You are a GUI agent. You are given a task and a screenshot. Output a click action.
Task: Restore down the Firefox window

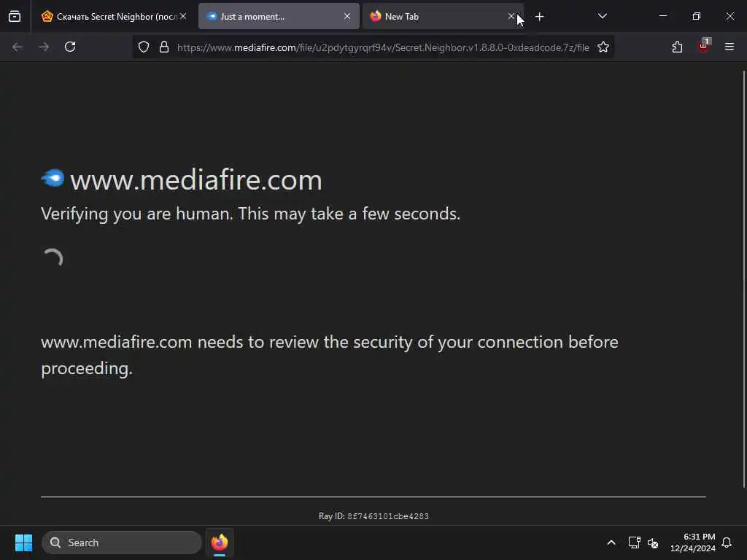697,16
